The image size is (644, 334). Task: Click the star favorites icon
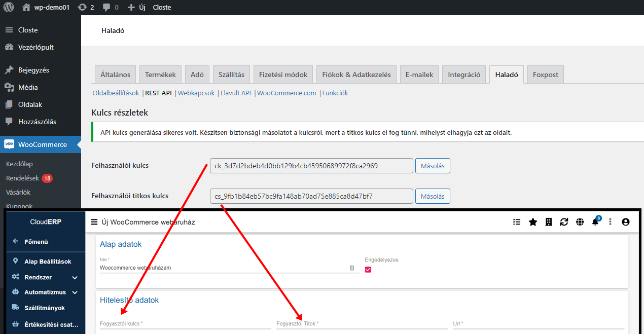tap(532, 222)
